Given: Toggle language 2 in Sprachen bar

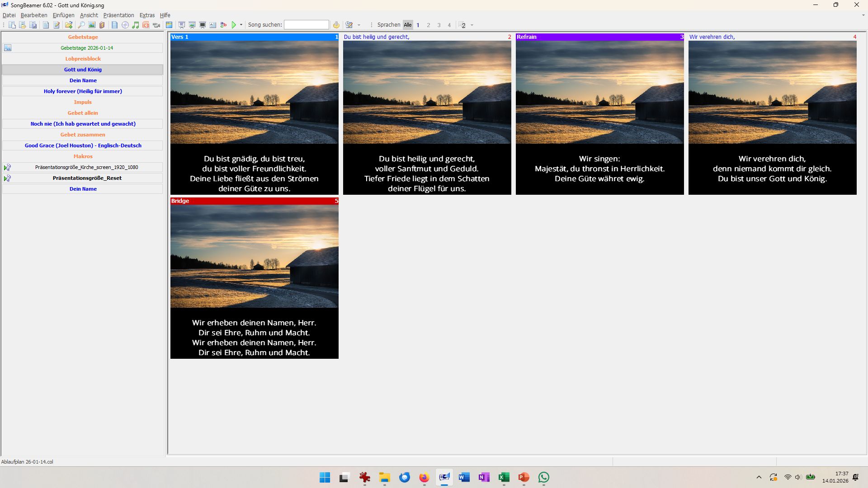Looking at the screenshot, I should [429, 25].
